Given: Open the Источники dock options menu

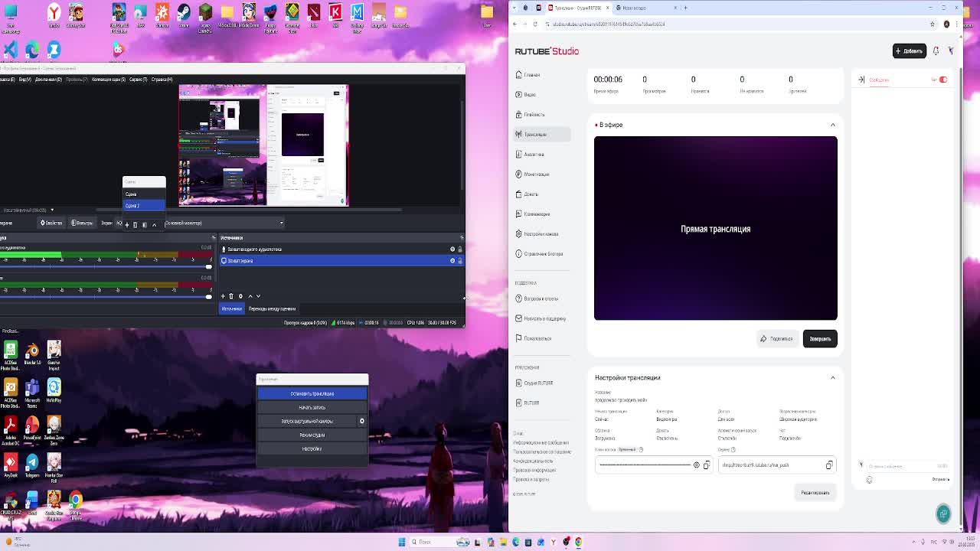Looking at the screenshot, I should tap(461, 238).
